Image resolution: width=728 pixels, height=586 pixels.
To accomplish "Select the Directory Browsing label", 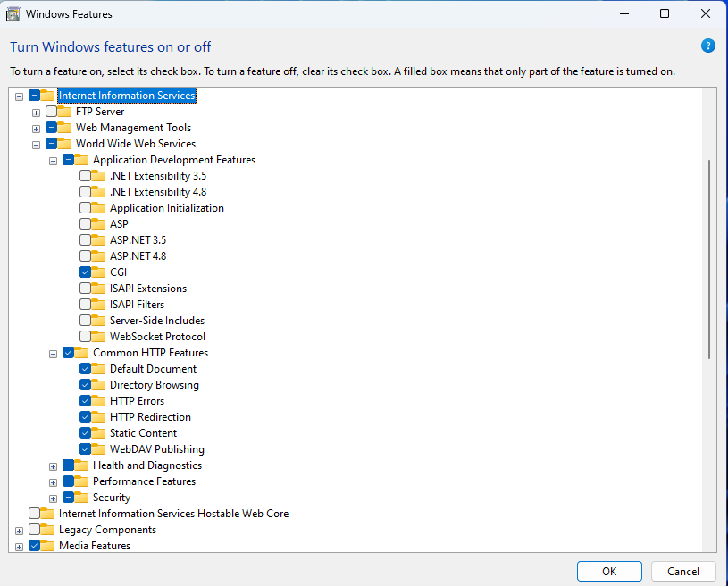I will 155,384.
